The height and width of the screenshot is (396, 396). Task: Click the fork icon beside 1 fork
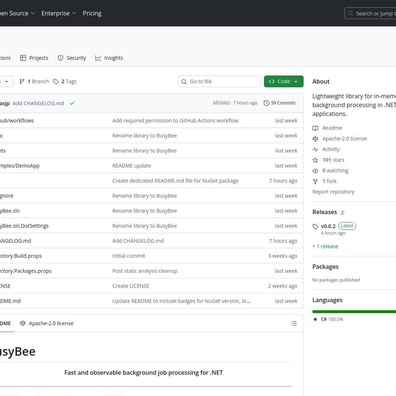click(x=315, y=181)
